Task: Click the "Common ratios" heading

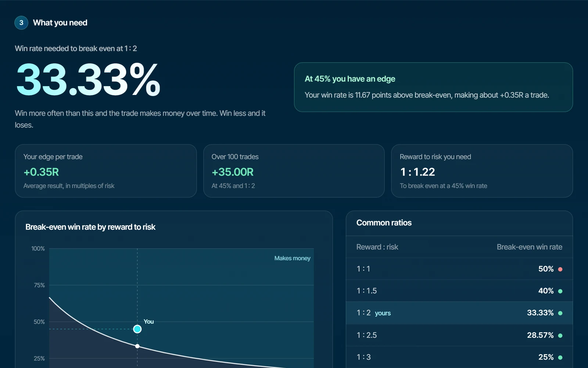Action: [x=384, y=223]
